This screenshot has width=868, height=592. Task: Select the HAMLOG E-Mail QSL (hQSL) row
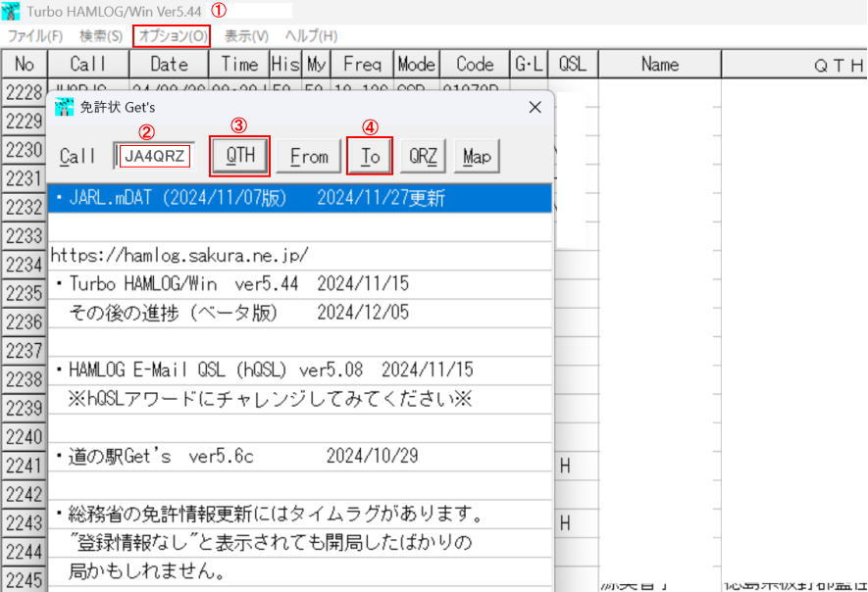point(300,370)
